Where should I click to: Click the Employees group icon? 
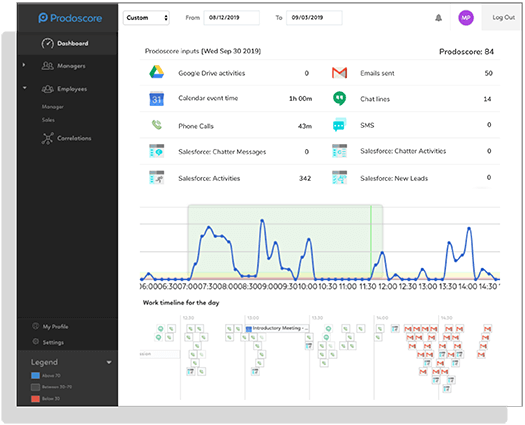coord(48,89)
